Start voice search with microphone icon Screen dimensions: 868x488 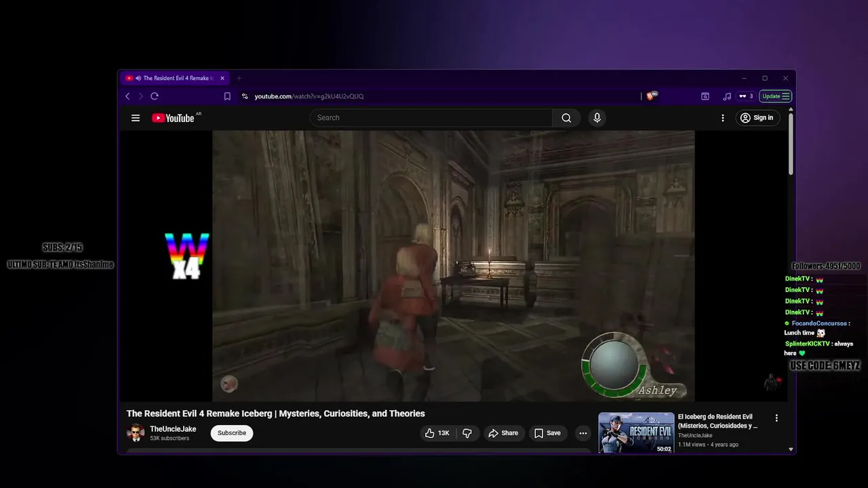[x=597, y=118]
